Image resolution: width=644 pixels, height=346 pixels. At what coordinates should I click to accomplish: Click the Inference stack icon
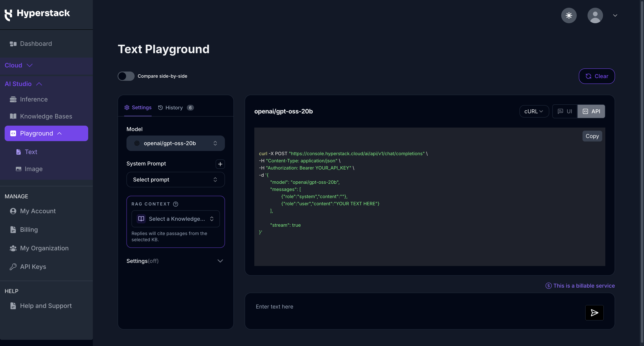point(13,99)
